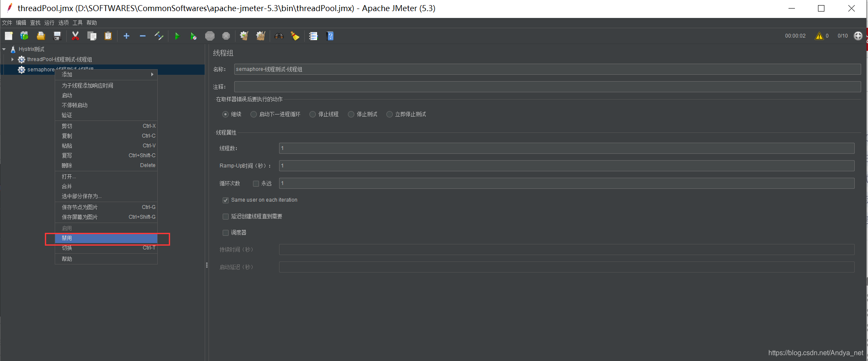Choose 为子线程添加响应时间 in context menu
The height and width of the screenshot is (361, 868).
pyautogui.click(x=106, y=85)
